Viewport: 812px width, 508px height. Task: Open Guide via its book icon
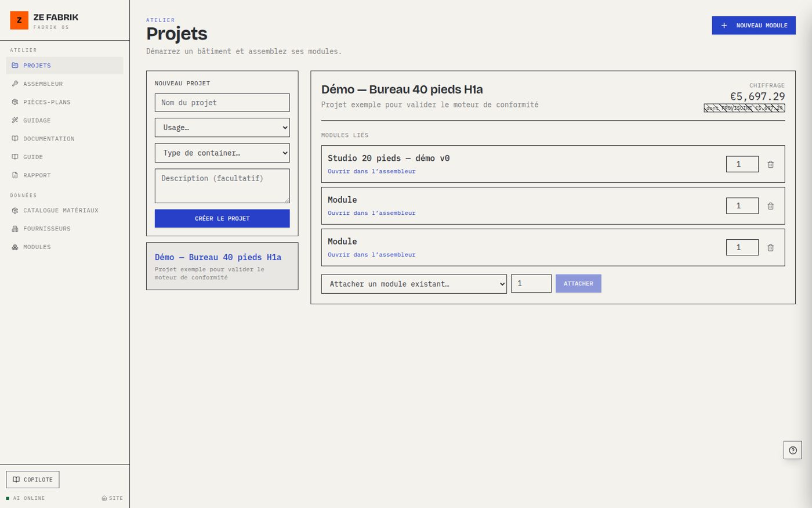click(x=15, y=157)
